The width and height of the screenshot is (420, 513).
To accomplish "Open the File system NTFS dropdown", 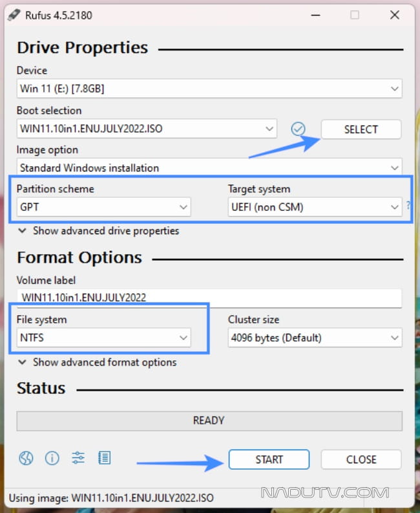I will (x=103, y=337).
